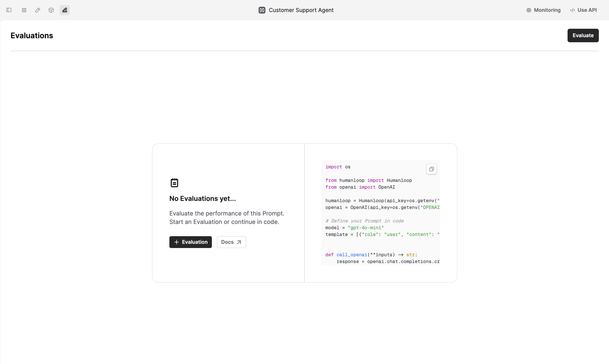Open the Docs external link

[232, 242]
